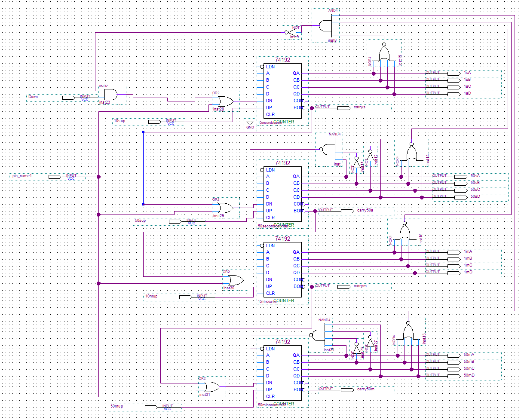Image resolution: width=521 pixels, height=420 pixels.
Task: Select the AND2 gate inst23
Action: 110,94
